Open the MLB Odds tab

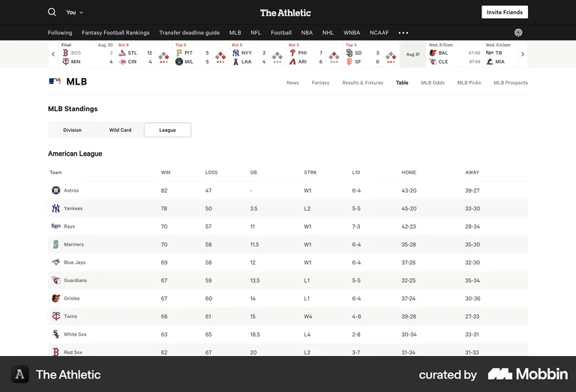[433, 82]
